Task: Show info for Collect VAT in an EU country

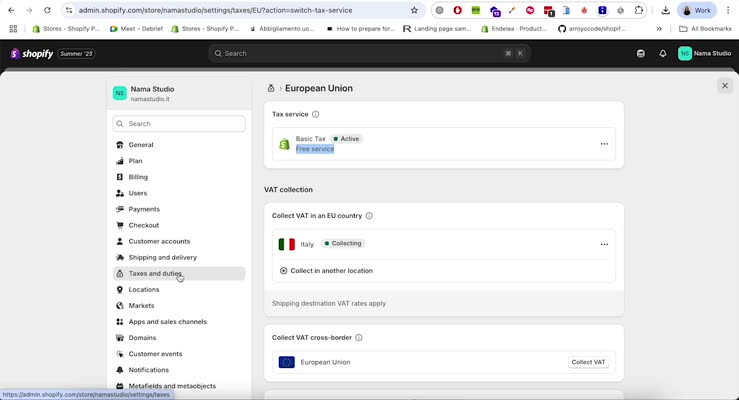Action: (369, 215)
